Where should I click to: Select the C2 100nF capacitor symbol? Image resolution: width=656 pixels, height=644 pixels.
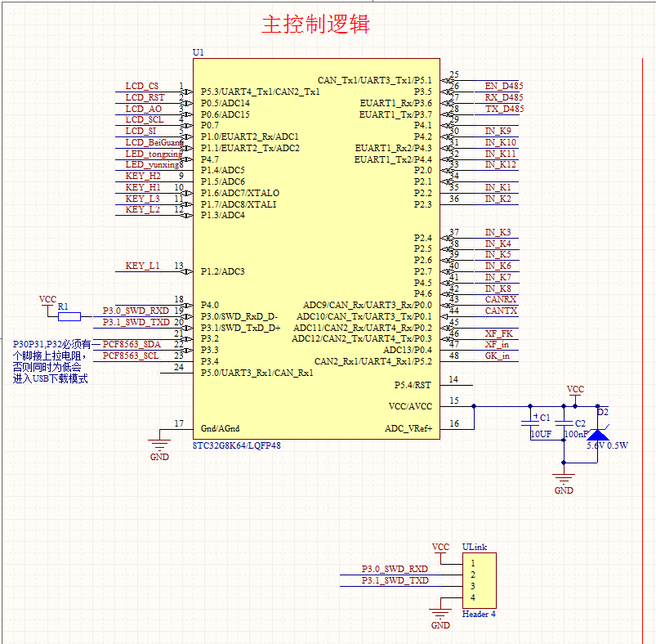pyautogui.click(x=564, y=423)
